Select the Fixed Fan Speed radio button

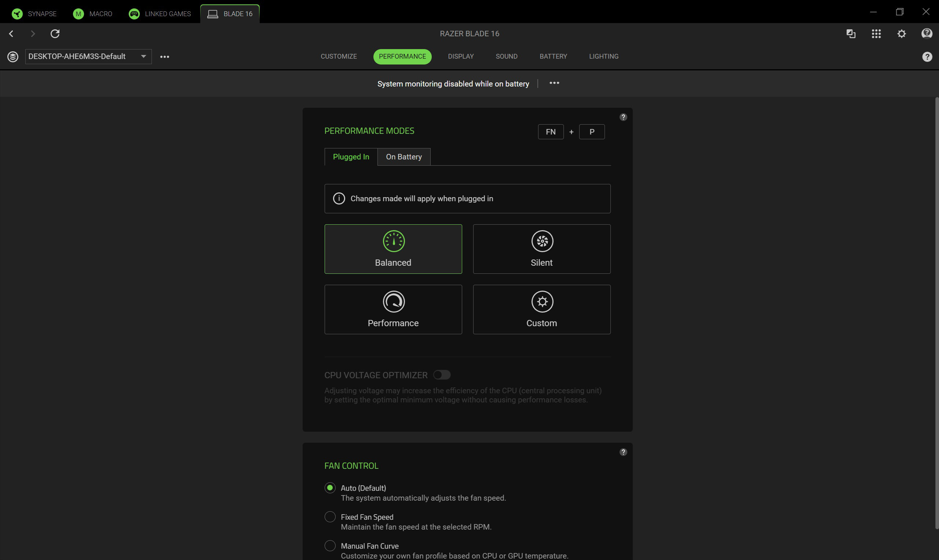(x=330, y=517)
